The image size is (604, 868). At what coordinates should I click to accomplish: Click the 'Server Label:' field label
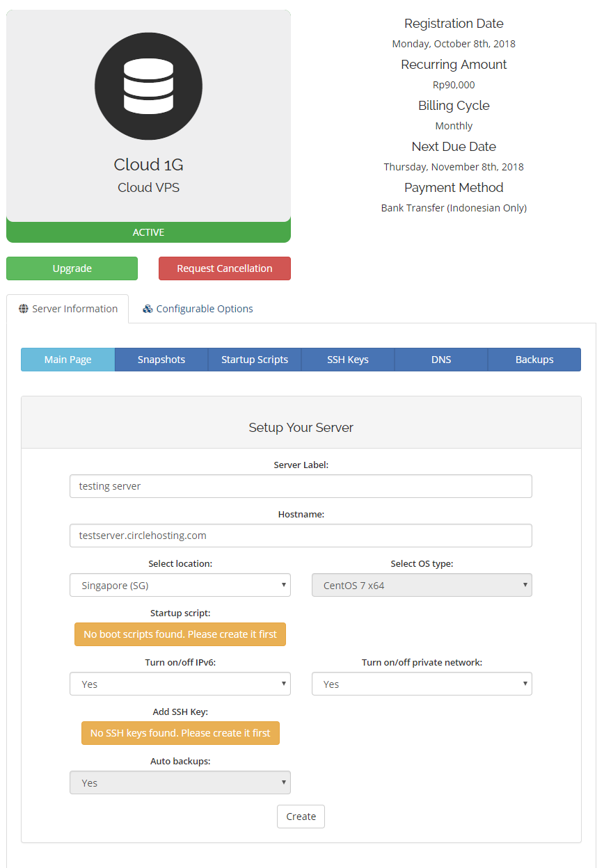[301, 465]
